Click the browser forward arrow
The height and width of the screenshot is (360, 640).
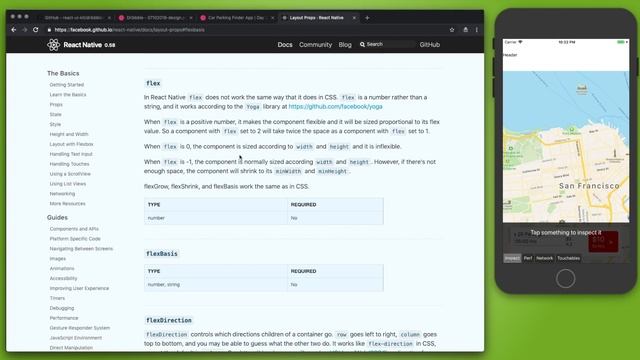tap(24, 30)
